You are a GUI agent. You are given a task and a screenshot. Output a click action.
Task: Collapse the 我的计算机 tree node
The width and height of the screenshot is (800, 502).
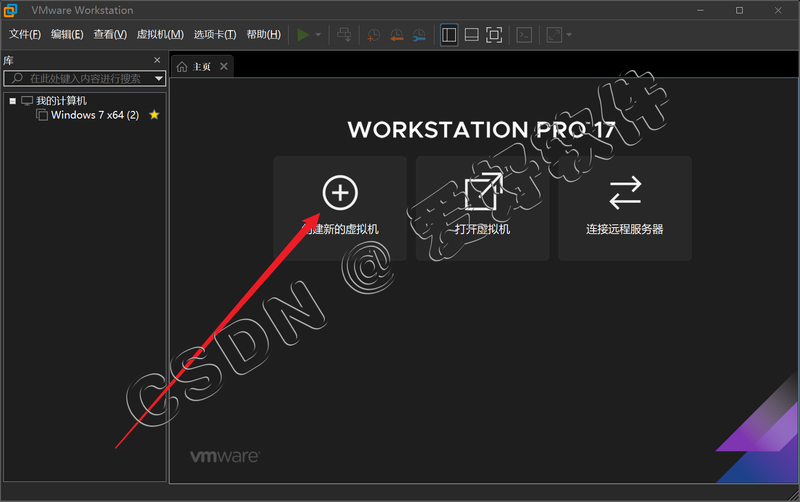click(13, 101)
